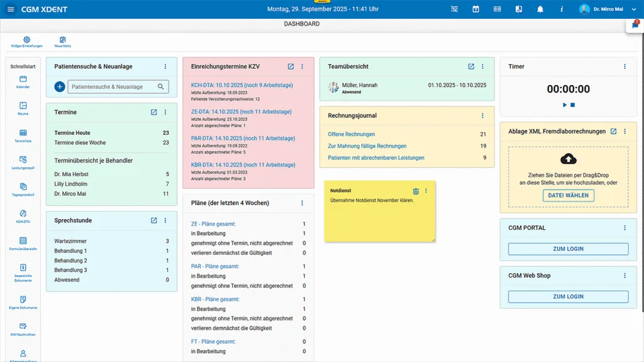Open the Termine widget three-dot menu
This screenshot has height=362, width=644.
pos(165,113)
